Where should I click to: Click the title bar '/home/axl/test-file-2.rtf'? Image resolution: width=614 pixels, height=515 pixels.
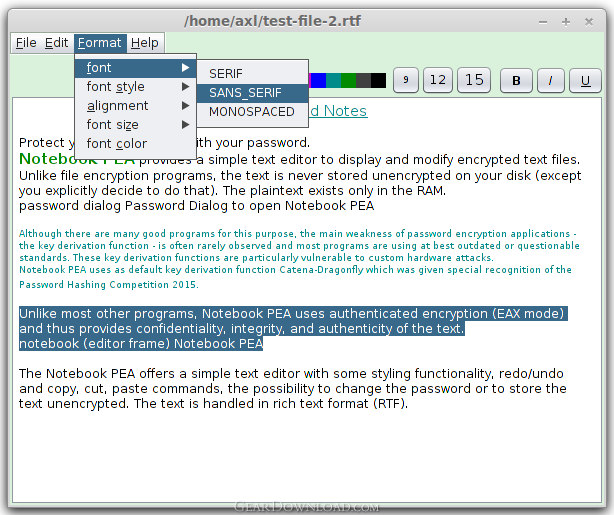273,21
